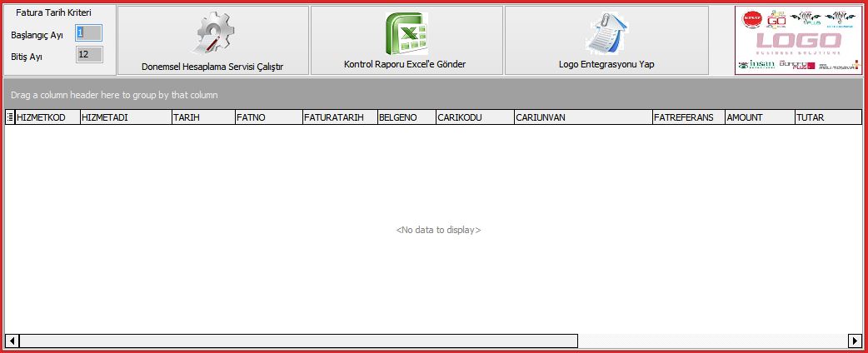
Task: Sort by HIZMETADI column header
Action: 125,118
